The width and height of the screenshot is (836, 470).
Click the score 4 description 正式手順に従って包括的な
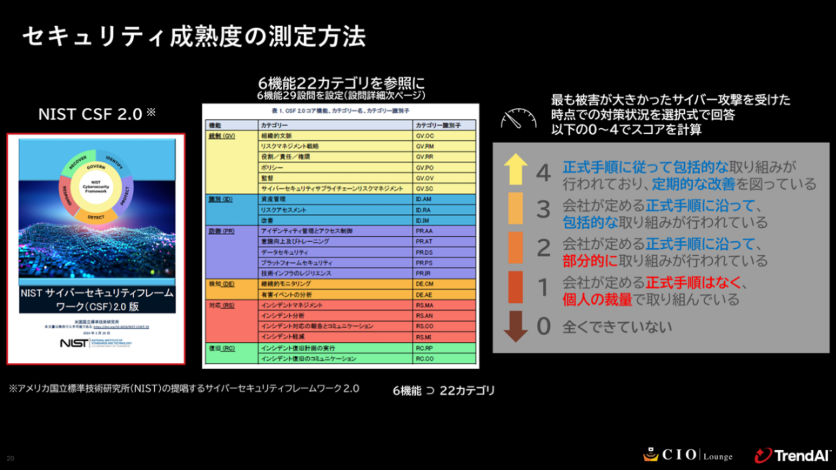646,167
